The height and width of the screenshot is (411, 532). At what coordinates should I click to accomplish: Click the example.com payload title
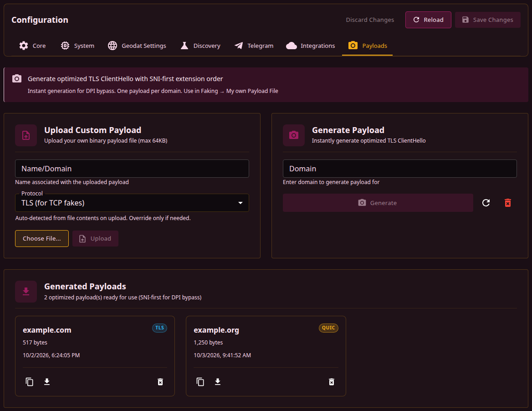pos(47,330)
